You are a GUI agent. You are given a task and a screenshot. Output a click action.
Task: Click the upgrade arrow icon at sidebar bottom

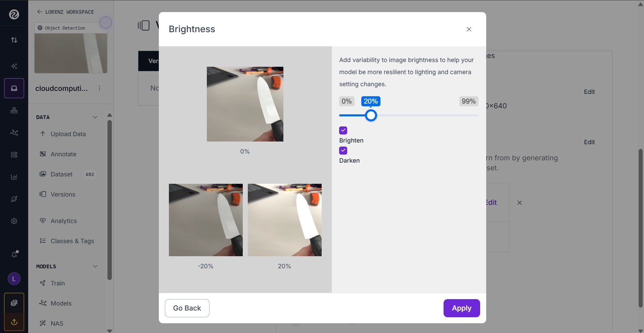(x=14, y=322)
